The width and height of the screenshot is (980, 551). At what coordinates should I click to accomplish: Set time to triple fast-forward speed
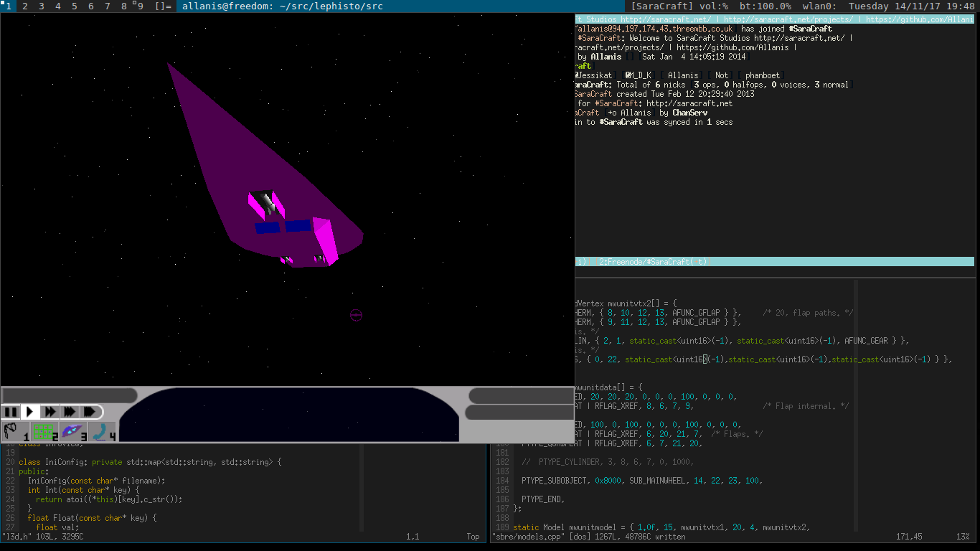tap(70, 412)
